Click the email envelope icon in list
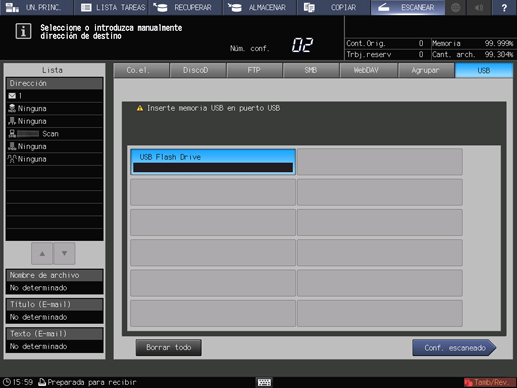This screenshot has width=517, height=388. 12,96
